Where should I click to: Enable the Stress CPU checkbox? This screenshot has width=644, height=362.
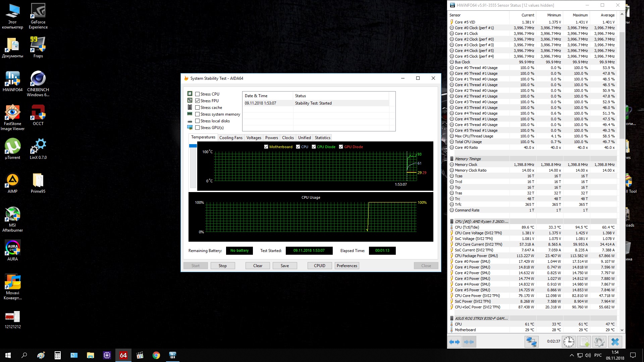pos(198,94)
